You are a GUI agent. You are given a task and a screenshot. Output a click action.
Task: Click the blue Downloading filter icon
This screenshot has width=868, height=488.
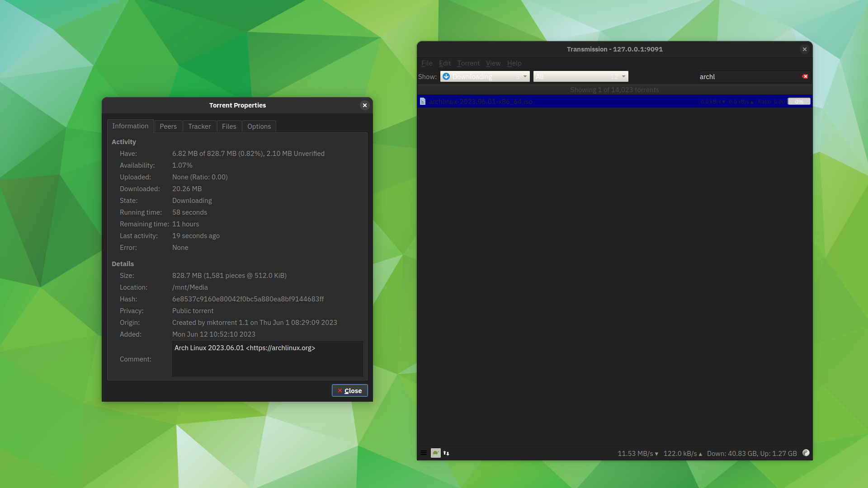(x=446, y=76)
